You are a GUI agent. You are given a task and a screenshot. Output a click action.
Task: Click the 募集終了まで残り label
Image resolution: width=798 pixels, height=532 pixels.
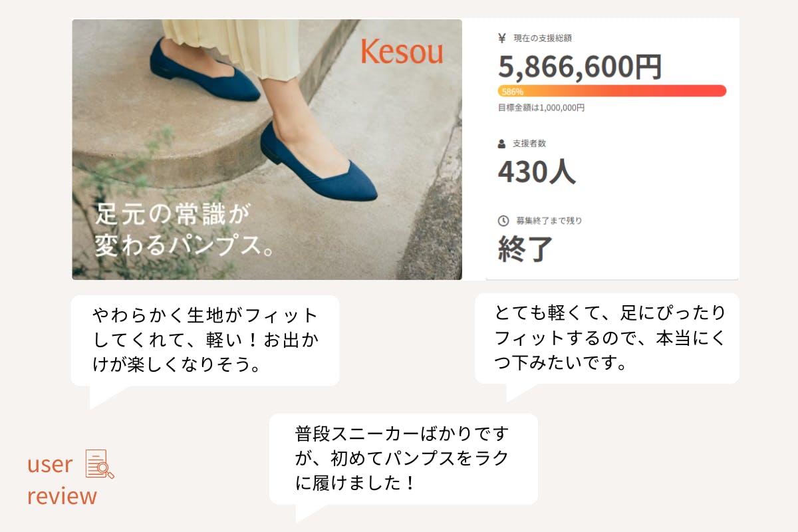tap(549, 221)
